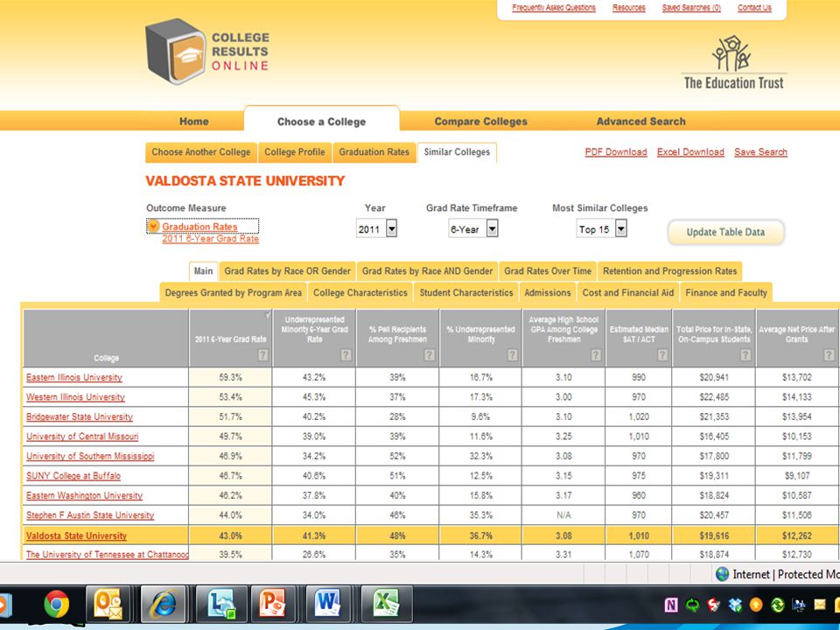Open PowerPoint from the taskbar

tap(273, 605)
